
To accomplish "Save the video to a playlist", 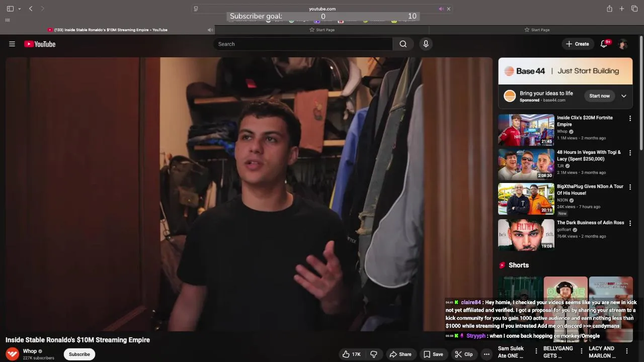I will (x=433, y=354).
